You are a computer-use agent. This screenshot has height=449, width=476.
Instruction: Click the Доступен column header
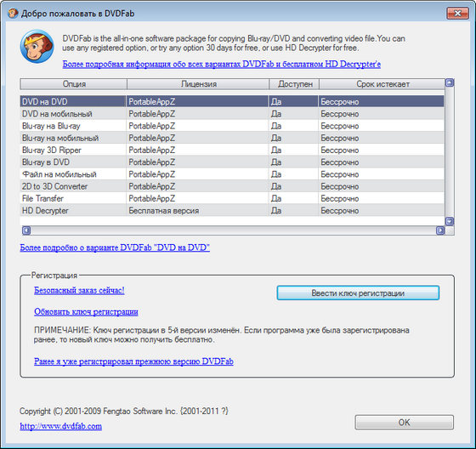(294, 84)
